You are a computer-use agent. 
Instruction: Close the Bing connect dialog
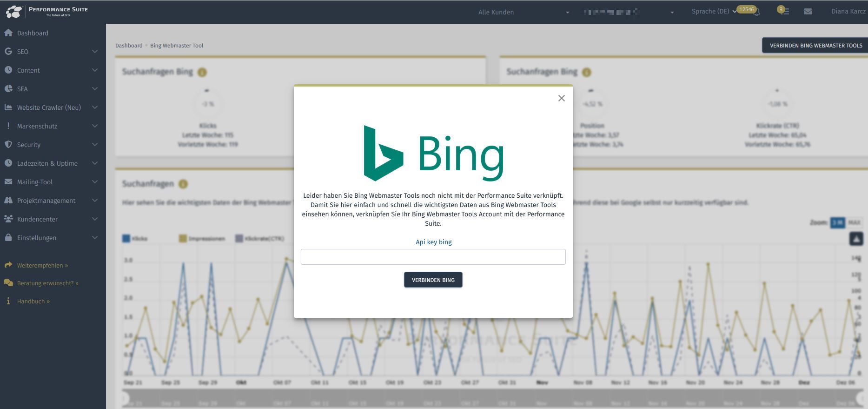click(x=562, y=98)
